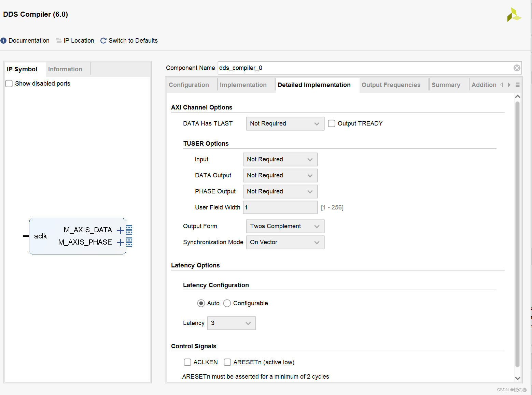Clear the Component Name field with X icon
This screenshot has height=395, width=532.
517,68
